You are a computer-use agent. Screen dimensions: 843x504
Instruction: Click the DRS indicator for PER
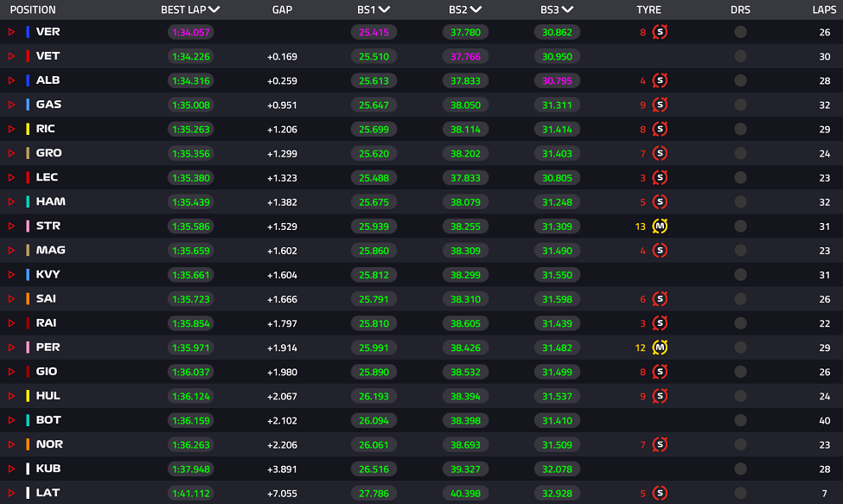tap(740, 348)
